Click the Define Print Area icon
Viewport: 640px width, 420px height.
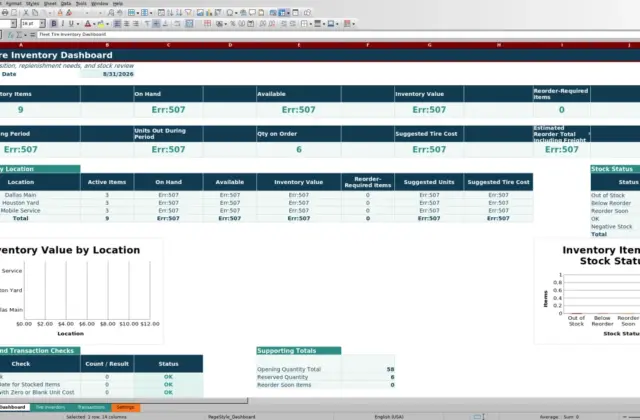pyautogui.click(x=273, y=13)
